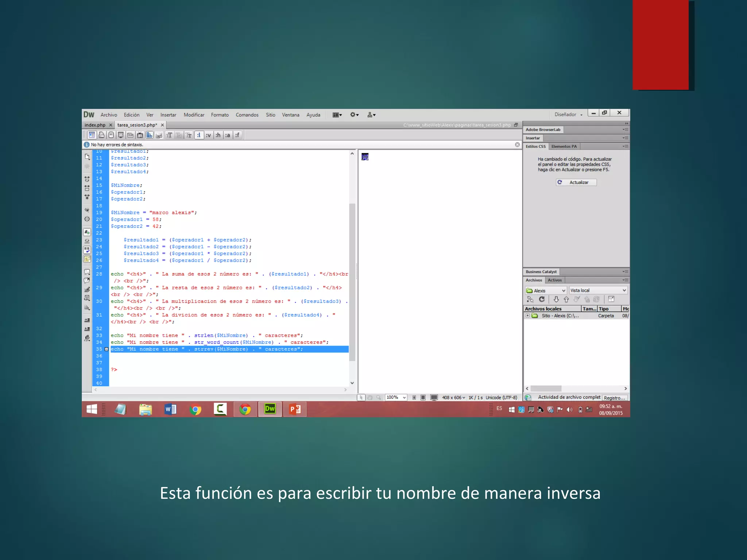Get files from server arrow
The image size is (747, 560).
click(x=556, y=299)
